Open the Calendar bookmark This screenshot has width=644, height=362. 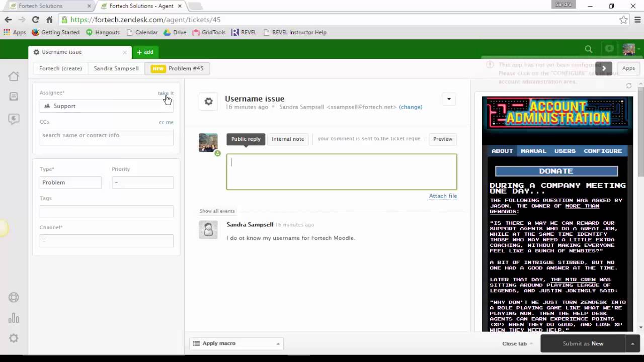pos(142,32)
